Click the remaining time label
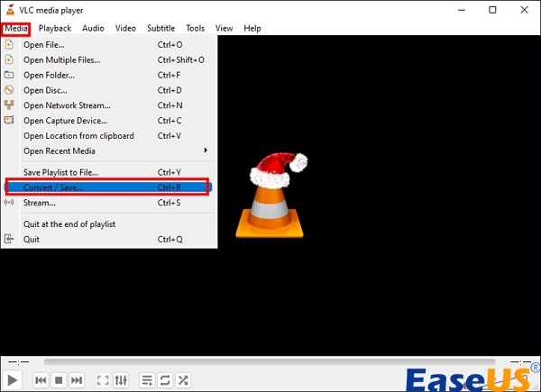 click(520, 361)
